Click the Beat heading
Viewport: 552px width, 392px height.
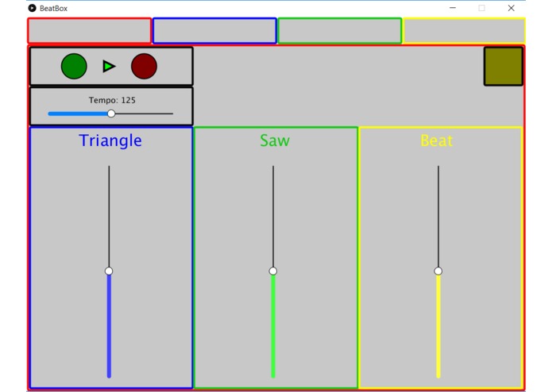click(x=437, y=140)
